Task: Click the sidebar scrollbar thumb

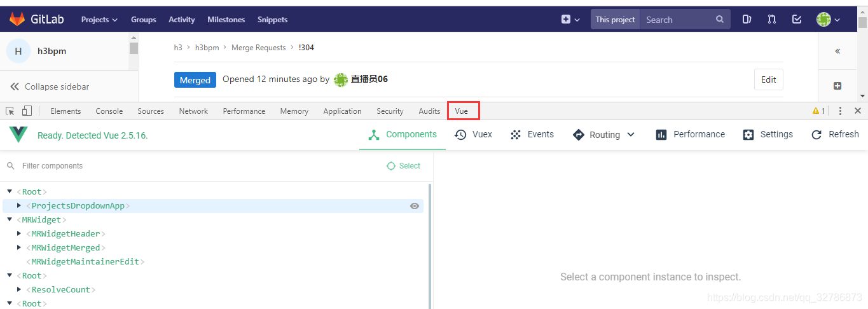Action: tap(134, 48)
